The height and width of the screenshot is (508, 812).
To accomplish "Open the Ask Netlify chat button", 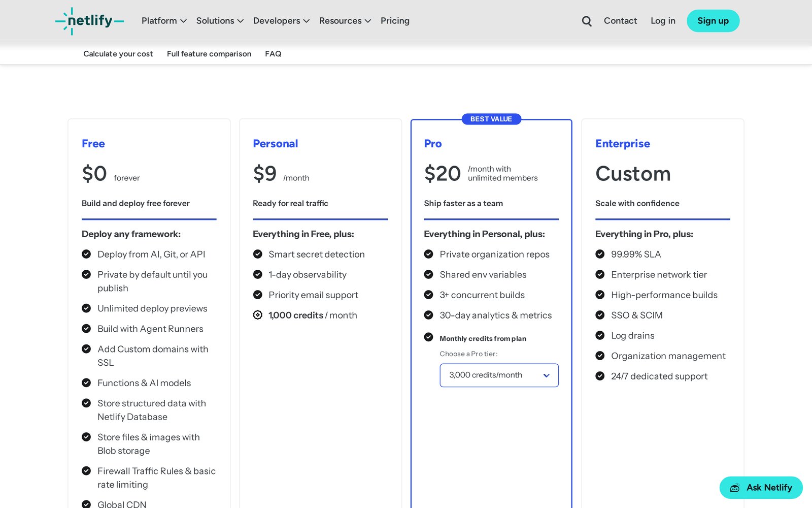I will (761, 488).
